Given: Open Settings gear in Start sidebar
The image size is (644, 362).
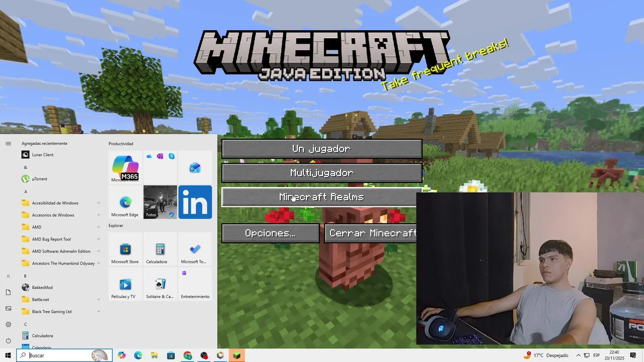Looking at the screenshot, I should click(x=8, y=325).
